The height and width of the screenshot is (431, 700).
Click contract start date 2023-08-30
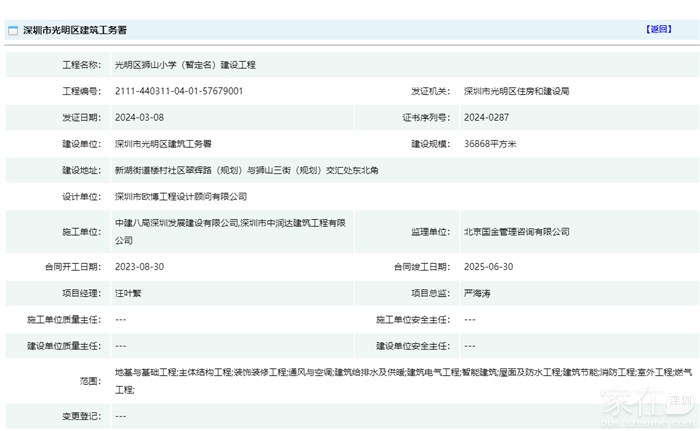(140, 267)
